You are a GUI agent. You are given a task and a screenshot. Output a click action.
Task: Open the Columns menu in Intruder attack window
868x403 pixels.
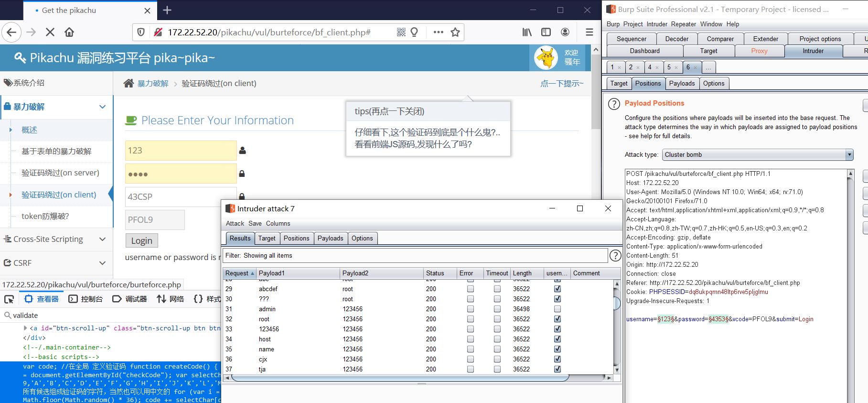coord(278,223)
